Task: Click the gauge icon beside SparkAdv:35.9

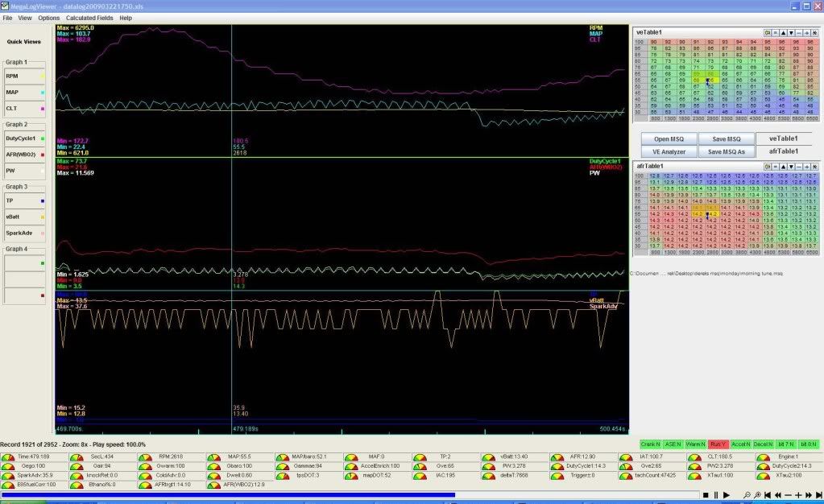Action: click(8, 476)
